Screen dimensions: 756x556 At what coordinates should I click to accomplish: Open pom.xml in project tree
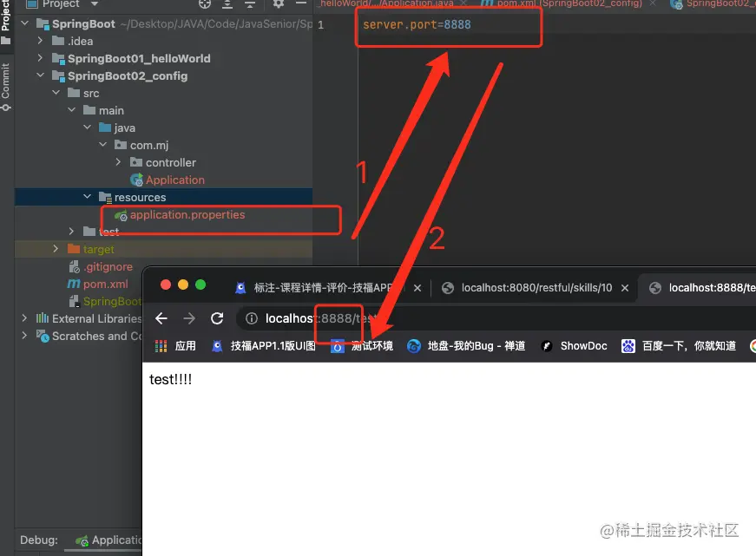[105, 284]
